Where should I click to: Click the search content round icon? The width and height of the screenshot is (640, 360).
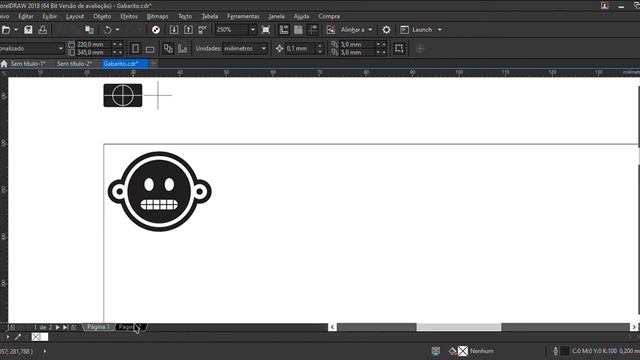coord(156,30)
